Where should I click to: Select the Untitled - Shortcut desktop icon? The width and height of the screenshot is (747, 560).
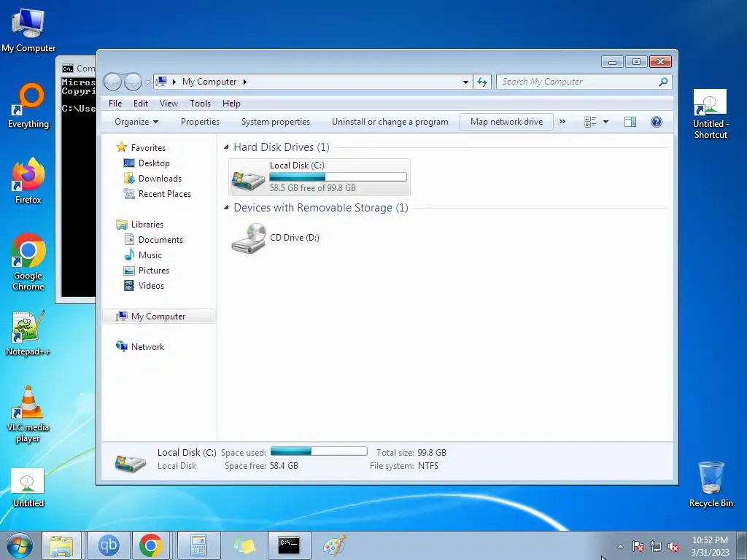click(711, 114)
